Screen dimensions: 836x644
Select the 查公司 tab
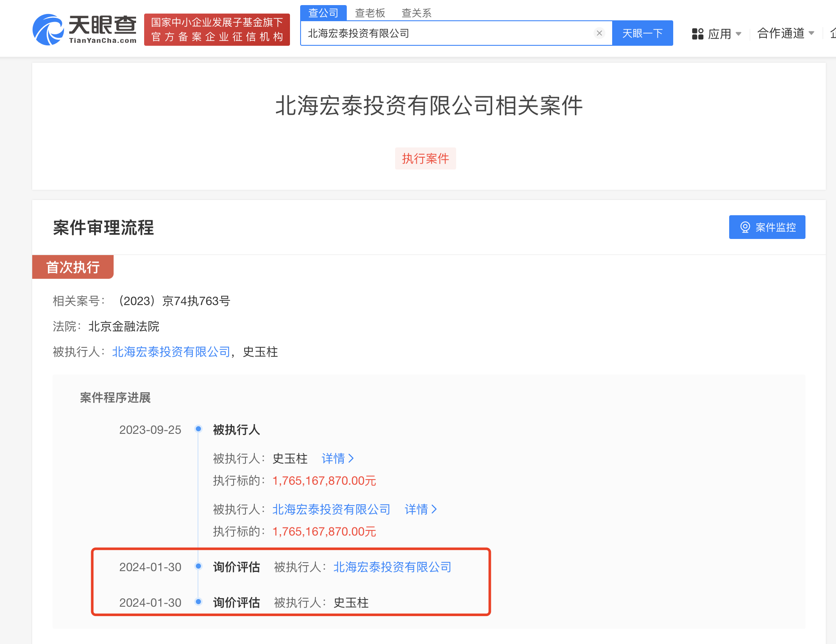point(323,13)
